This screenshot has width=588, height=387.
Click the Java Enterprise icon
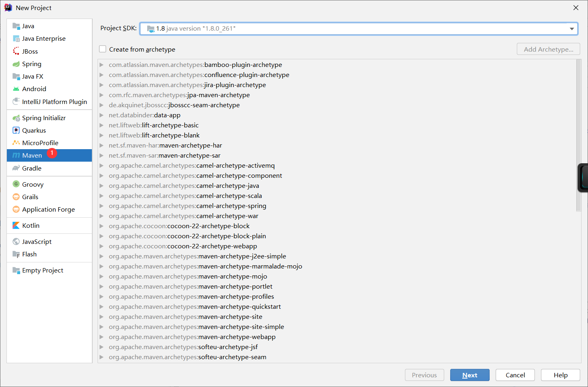(x=16, y=39)
